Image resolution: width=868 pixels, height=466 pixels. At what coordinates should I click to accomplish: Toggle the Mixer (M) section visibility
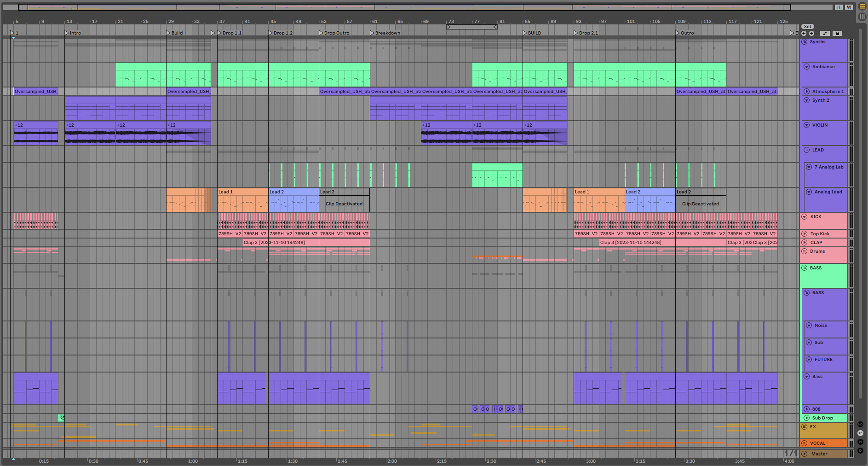coord(860,442)
